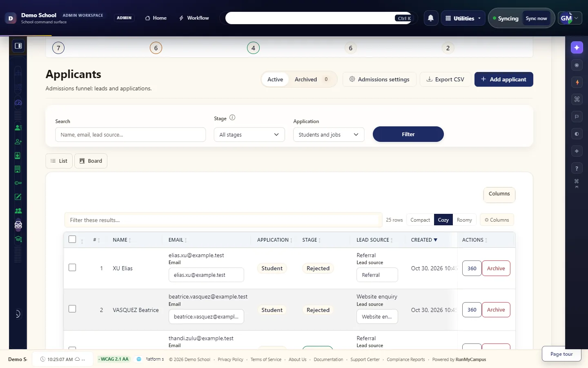Open the person-list sidebar icon
Screen dimensions: 588x368
click(x=18, y=128)
